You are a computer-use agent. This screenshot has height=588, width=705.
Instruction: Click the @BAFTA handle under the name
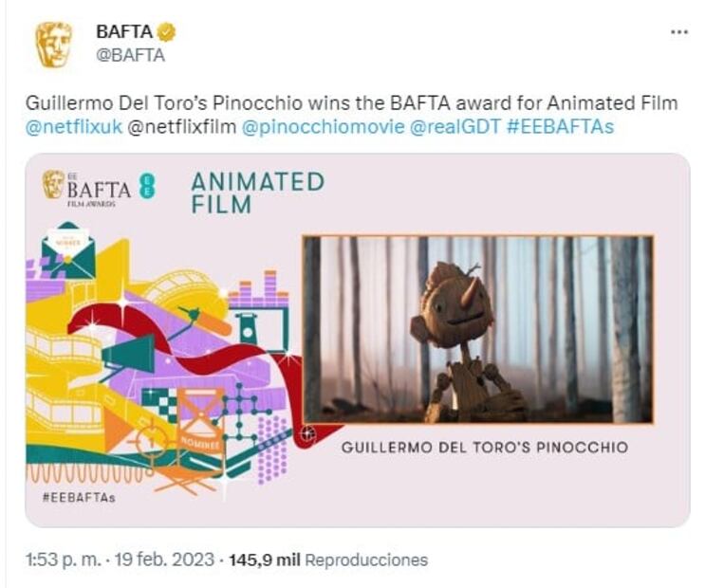point(130,55)
